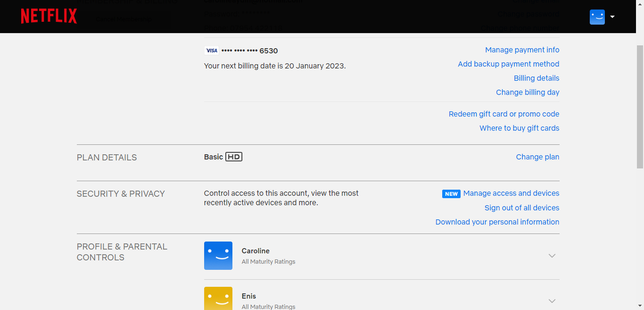Image resolution: width=644 pixels, height=310 pixels.
Task: Open the profile avatar menu in header
Action: tap(597, 17)
